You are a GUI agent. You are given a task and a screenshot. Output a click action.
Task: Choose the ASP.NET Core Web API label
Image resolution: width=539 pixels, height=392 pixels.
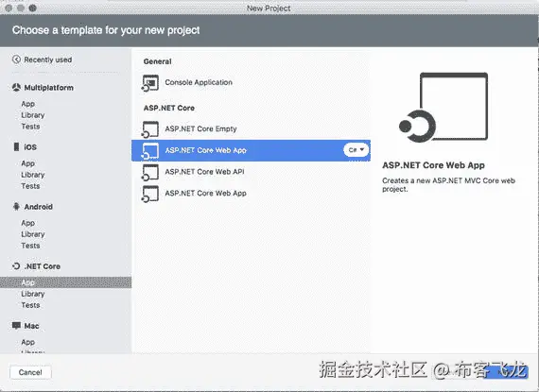pyautogui.click(x=204, y=172)
